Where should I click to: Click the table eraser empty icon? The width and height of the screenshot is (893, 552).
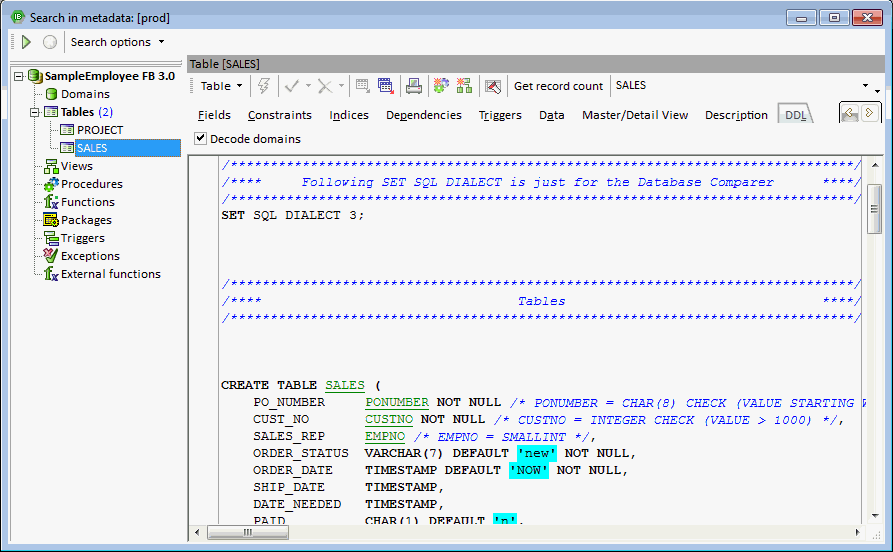point(493,87)
